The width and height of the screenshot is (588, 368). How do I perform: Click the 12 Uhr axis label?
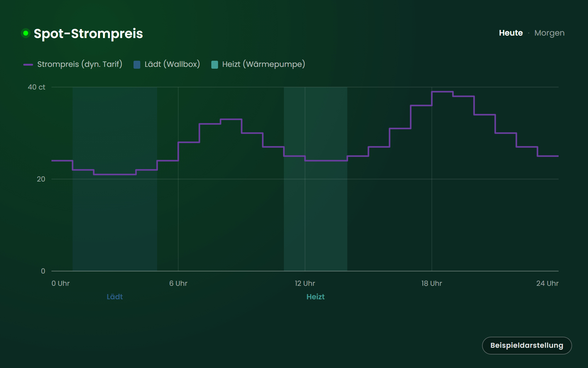point(305,283)
